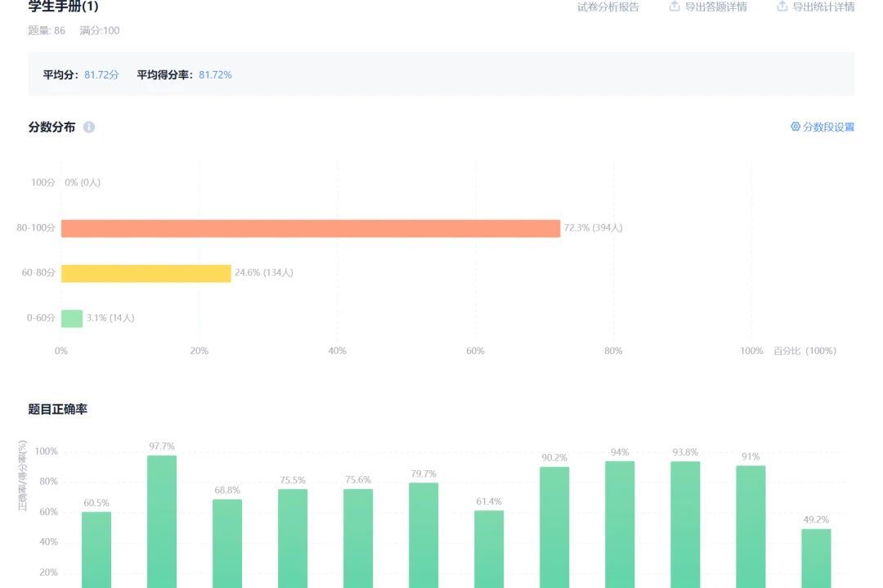Screen dimensions: 883x588
Task: Open the 试卷分析报告 link
Action: pos(607,7)
